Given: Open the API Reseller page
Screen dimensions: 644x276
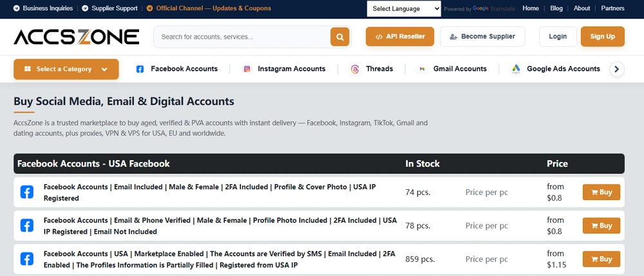Looking at the screenshot, I should [400, 37].
